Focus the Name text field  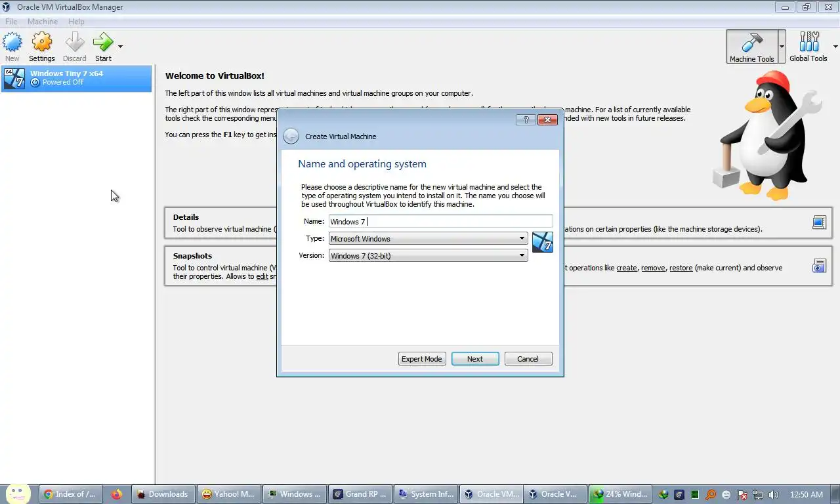click(x=440, y=222)
